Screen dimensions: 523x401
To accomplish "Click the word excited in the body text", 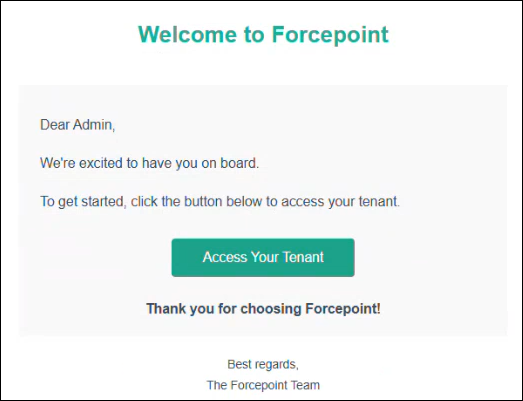I will (101, 163).
